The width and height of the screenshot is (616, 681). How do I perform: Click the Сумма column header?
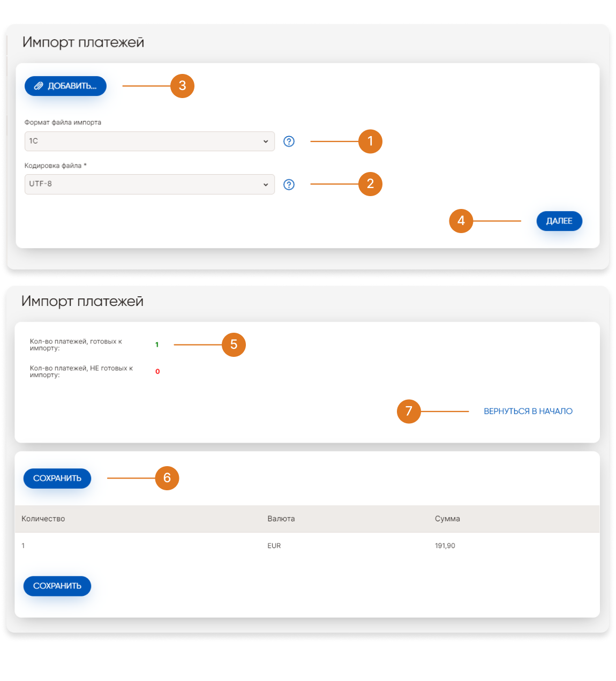coord(447,519)
